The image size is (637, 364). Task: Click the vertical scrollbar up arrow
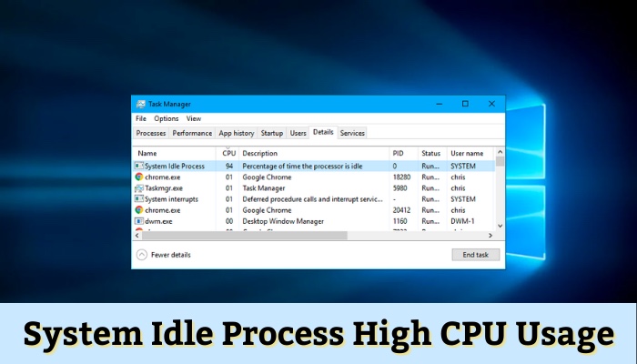tap(500, 152)
